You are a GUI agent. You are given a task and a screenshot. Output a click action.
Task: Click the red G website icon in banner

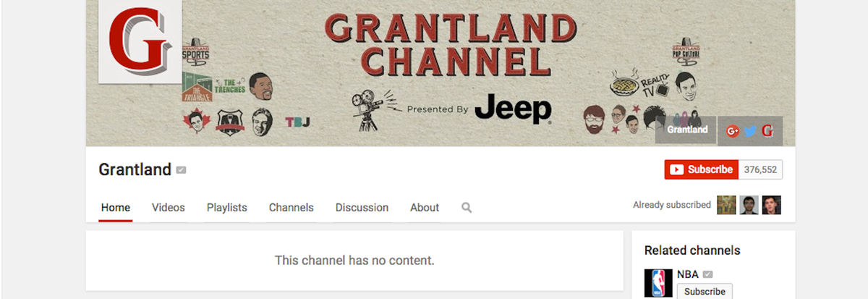click(767, 131)
